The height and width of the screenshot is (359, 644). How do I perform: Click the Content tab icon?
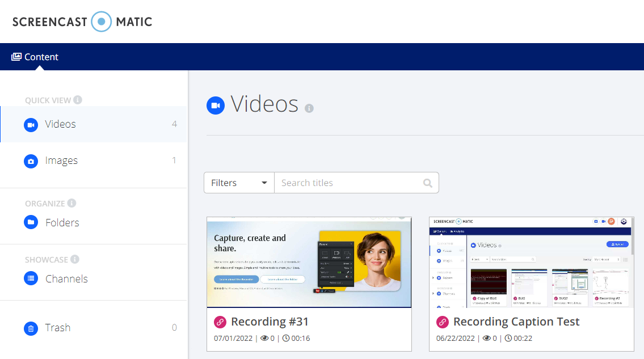click(x=16, y=57)
